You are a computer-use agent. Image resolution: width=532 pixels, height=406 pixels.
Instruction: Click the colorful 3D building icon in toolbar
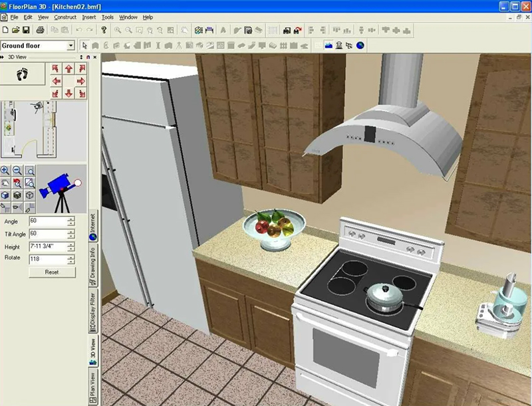199,31
